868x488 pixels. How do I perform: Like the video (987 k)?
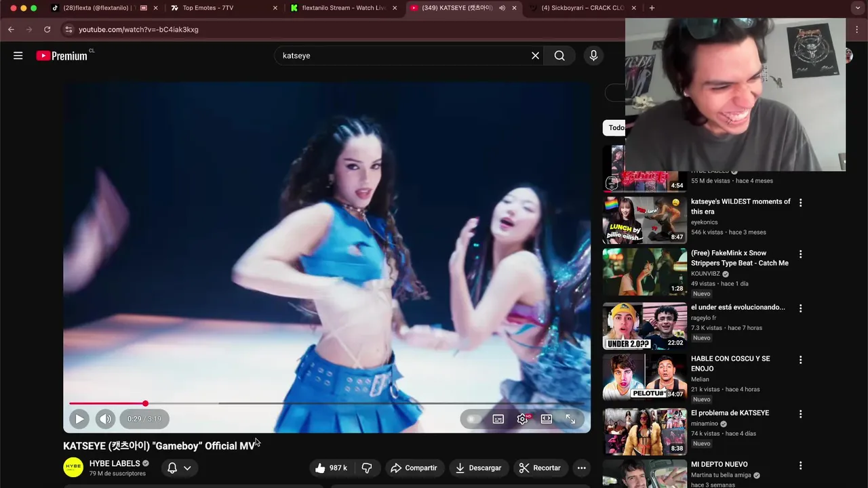tap(332, 468)
